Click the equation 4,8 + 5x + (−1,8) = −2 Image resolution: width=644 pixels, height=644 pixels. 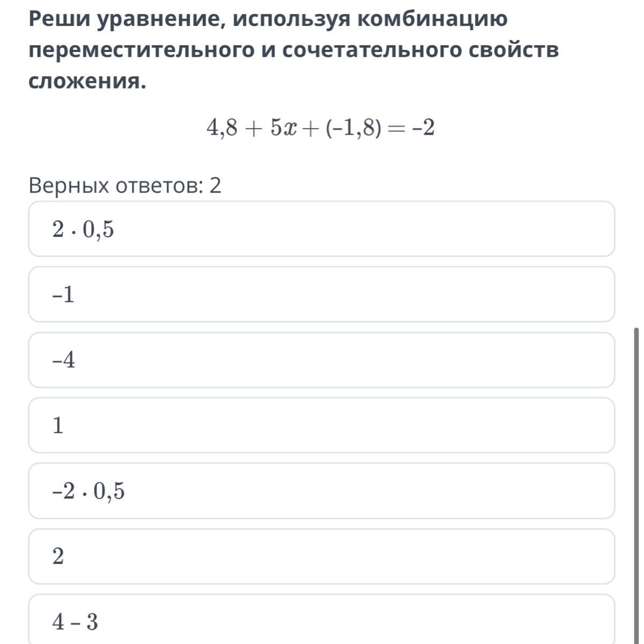point(320,128)
